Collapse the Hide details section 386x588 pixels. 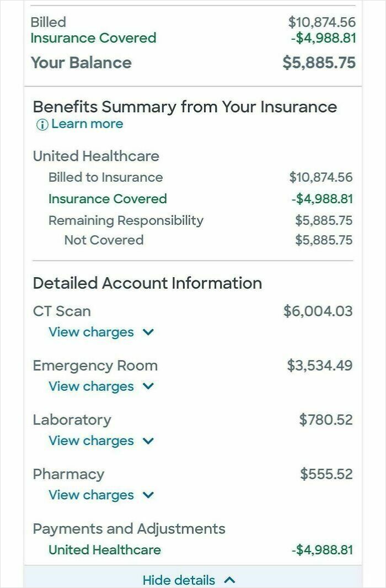click(179, 580)
